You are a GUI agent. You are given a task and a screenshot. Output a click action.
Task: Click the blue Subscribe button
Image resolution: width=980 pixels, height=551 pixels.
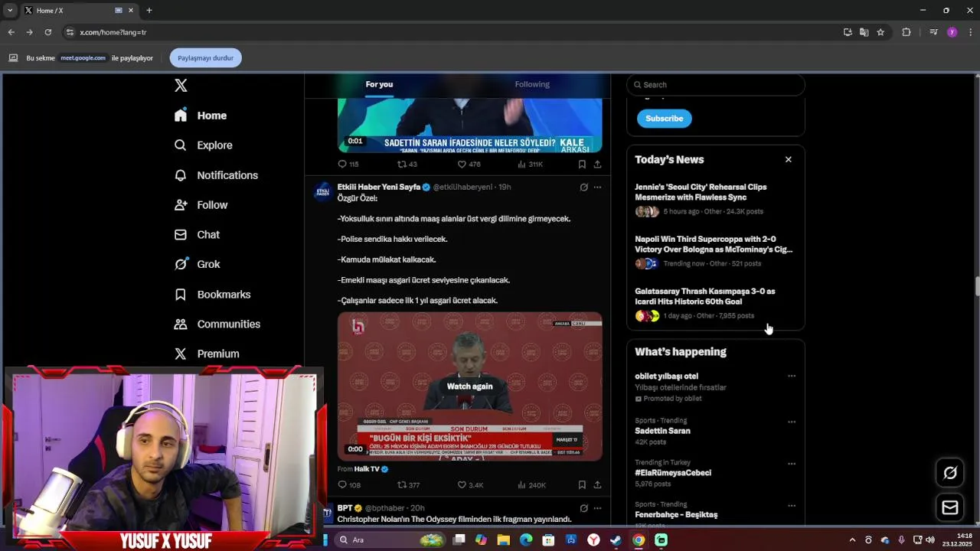pos(665,119)
